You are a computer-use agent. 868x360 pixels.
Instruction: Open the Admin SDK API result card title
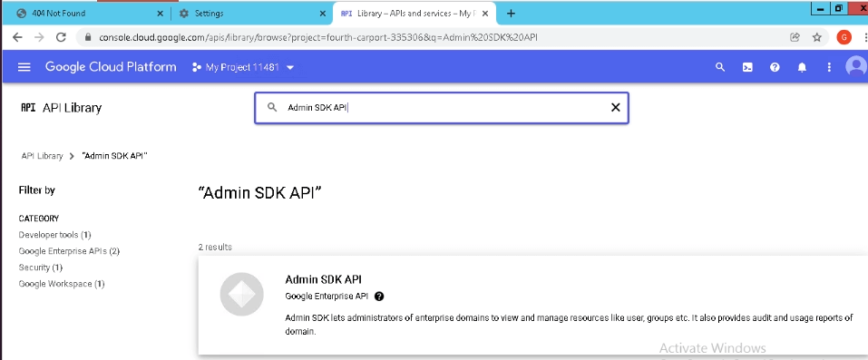(323, 279)
